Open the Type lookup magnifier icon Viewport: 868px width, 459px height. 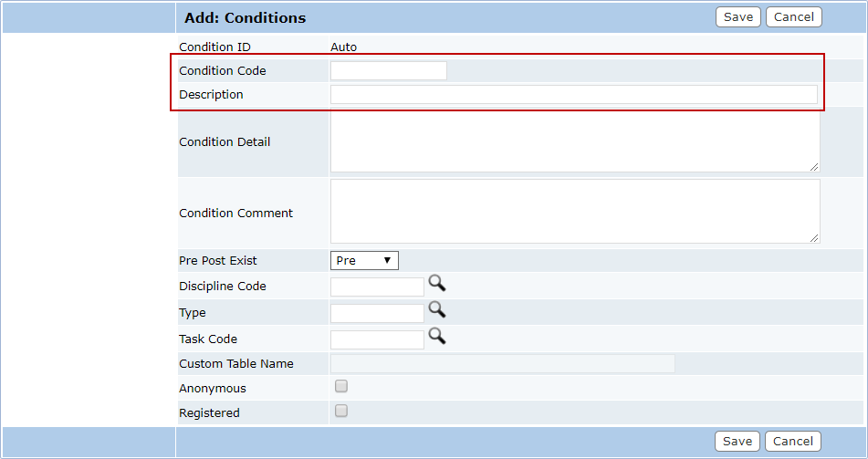click(437, 309)
